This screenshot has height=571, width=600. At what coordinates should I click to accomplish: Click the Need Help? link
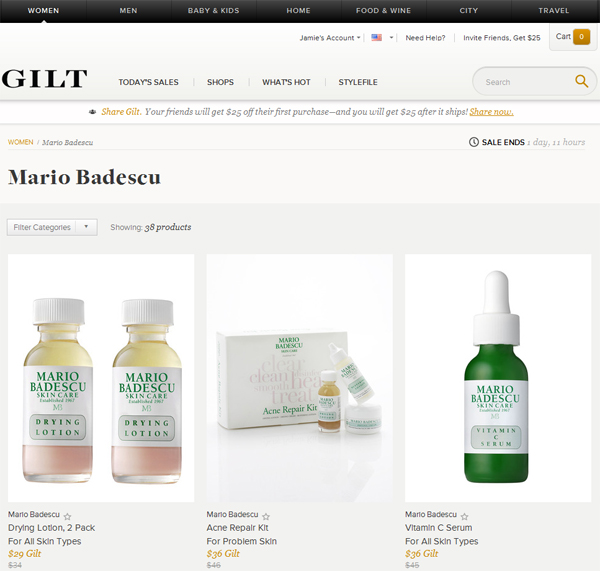426,38
